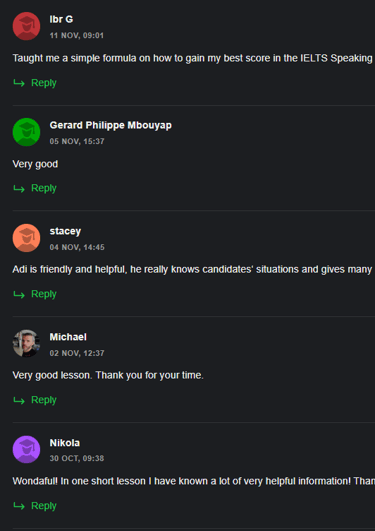
Task: Open stacey's orange avatar icon
Action: (26, 238)
